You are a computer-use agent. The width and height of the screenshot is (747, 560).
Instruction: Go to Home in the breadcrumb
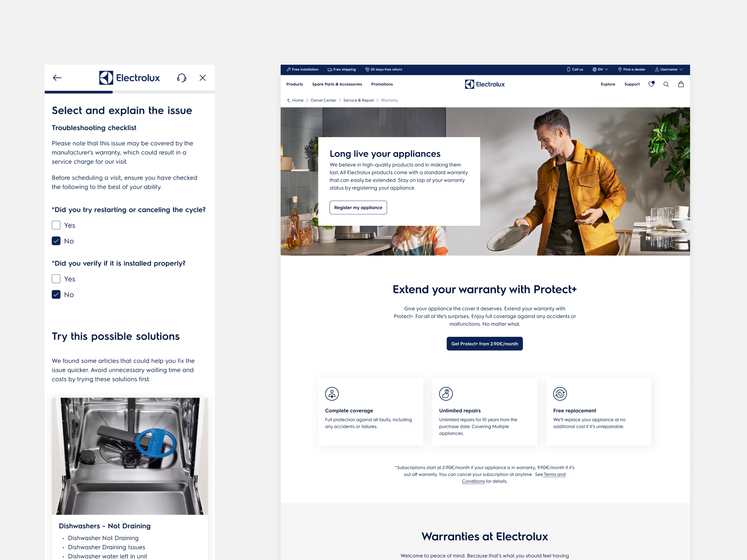(x=298, y=100)
